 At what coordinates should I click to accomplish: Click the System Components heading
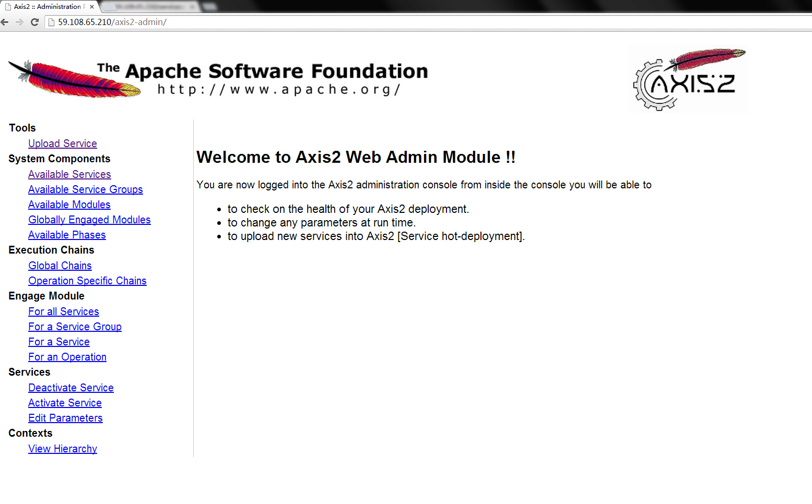click(x=60, y=159)
